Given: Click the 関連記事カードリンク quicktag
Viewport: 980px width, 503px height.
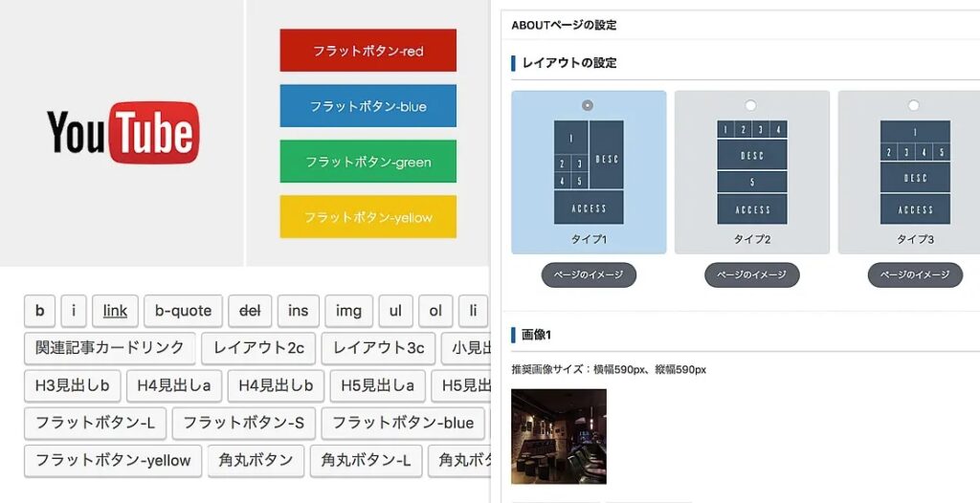Looking at the screenshot, I should (110, 349).
